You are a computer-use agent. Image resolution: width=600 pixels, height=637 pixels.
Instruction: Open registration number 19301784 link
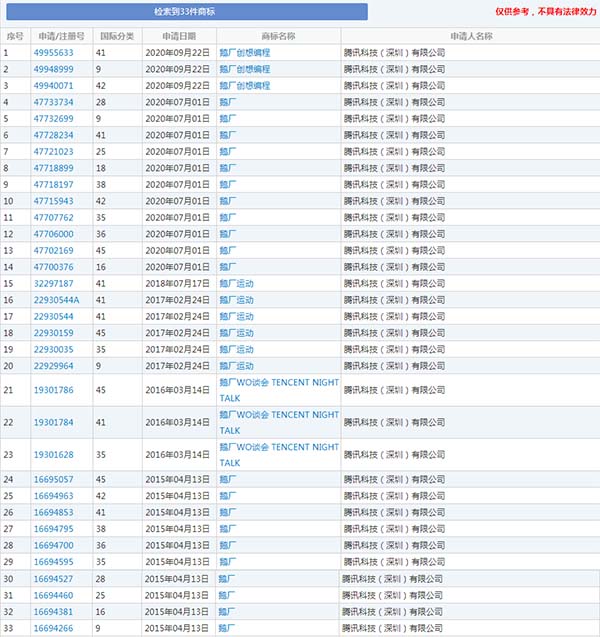53,422
